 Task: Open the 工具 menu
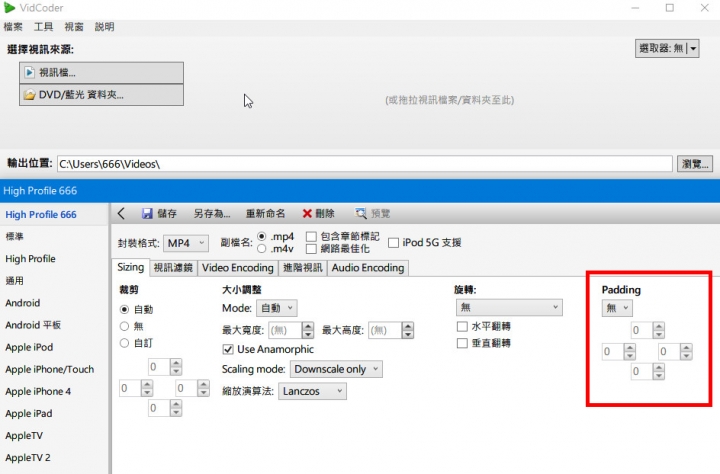(x=44, y=27)
